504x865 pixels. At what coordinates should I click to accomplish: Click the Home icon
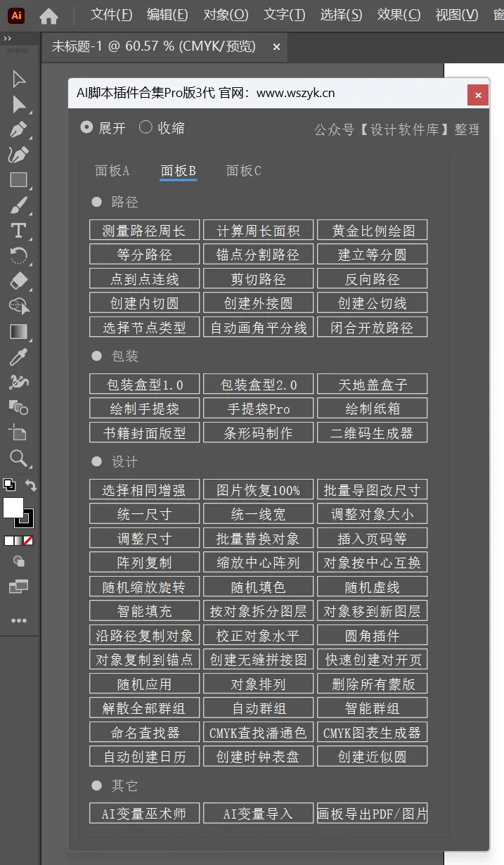click(x=49, y=15)
